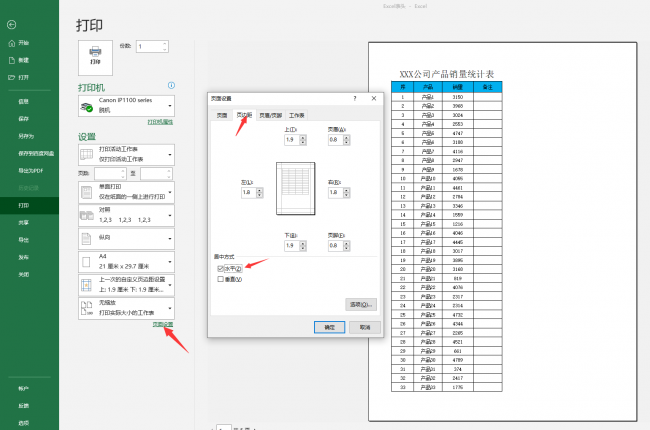Click the Canon printer status icon
The image size is (650, 430).
(x=87, y=107)
